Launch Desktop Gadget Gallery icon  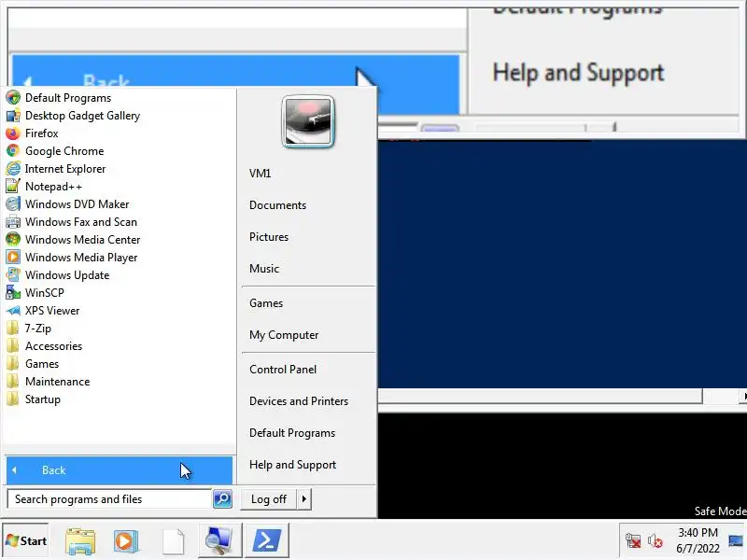(13, 115)
